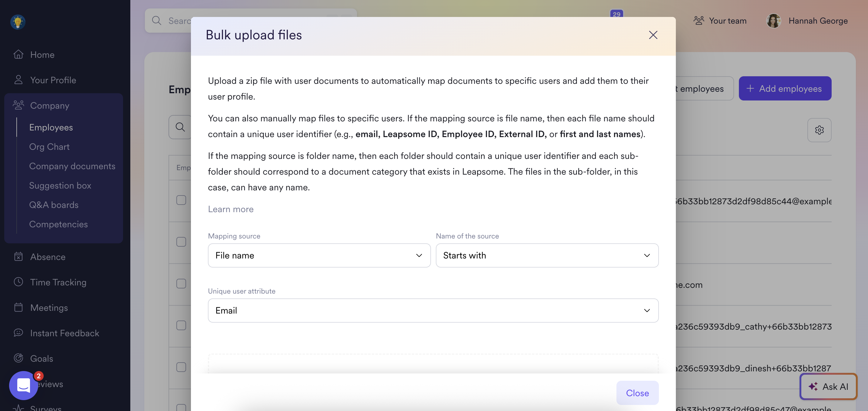Open the Ask AI assistant
The image size is (868, 411).
click(x=828, y=386)
